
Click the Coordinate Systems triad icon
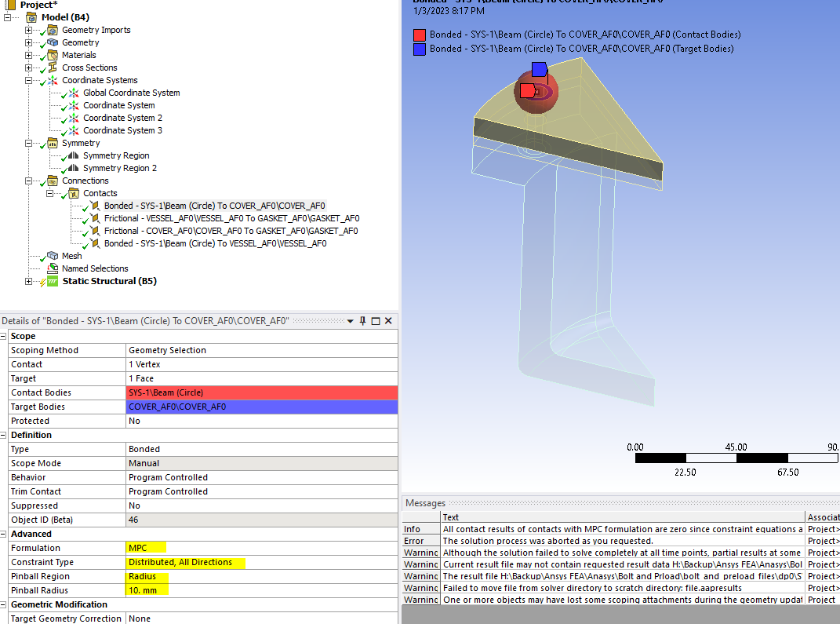pyautogui.click(x=53, y=80)
